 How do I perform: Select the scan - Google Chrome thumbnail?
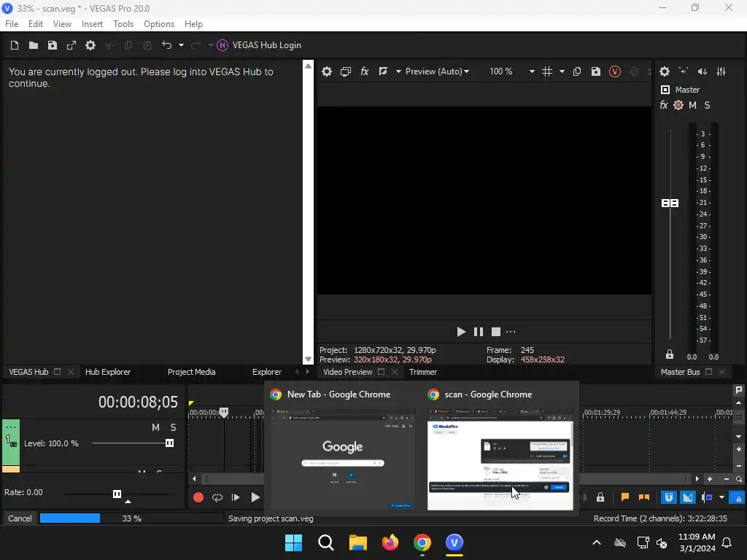tap(500, 459)
